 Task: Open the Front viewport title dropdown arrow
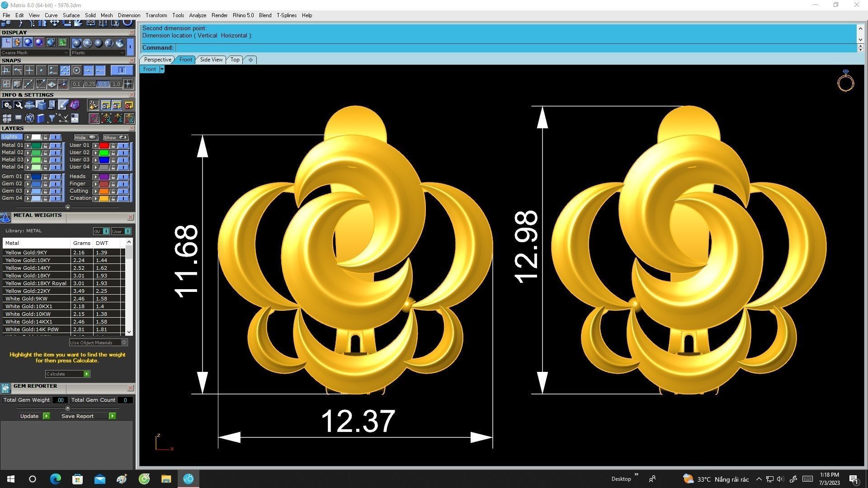pyautogui.click(x=162, y=69)
